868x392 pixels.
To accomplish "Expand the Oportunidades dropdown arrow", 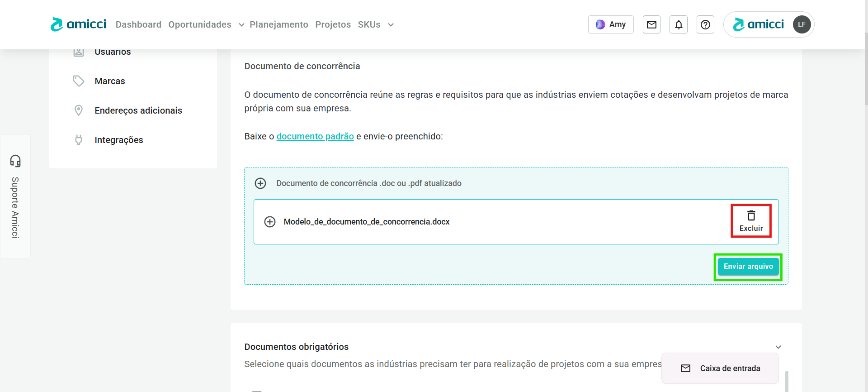I will pyautogui.click(x=241, y=25).
